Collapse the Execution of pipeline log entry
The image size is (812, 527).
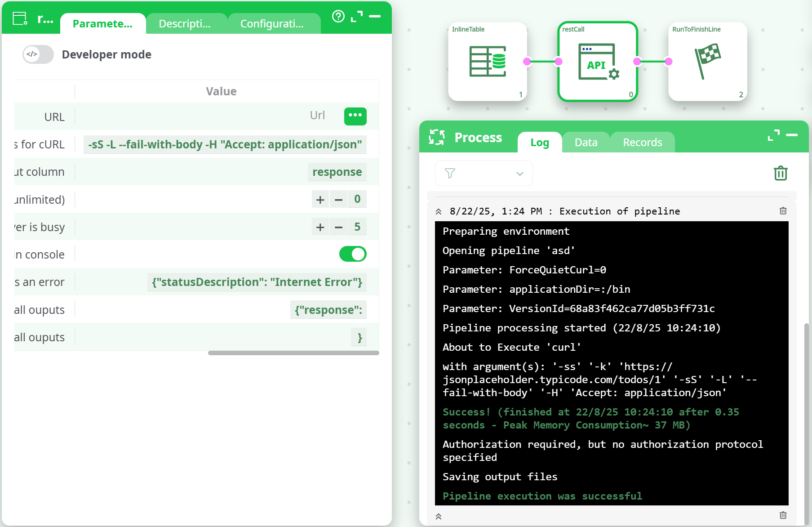[x=439, y=211]
